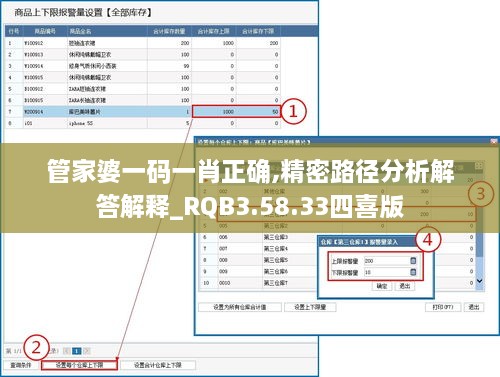Select highlighted product row number 7
Image resolution: width=500 pixels, height=377 pixels.
143,112
